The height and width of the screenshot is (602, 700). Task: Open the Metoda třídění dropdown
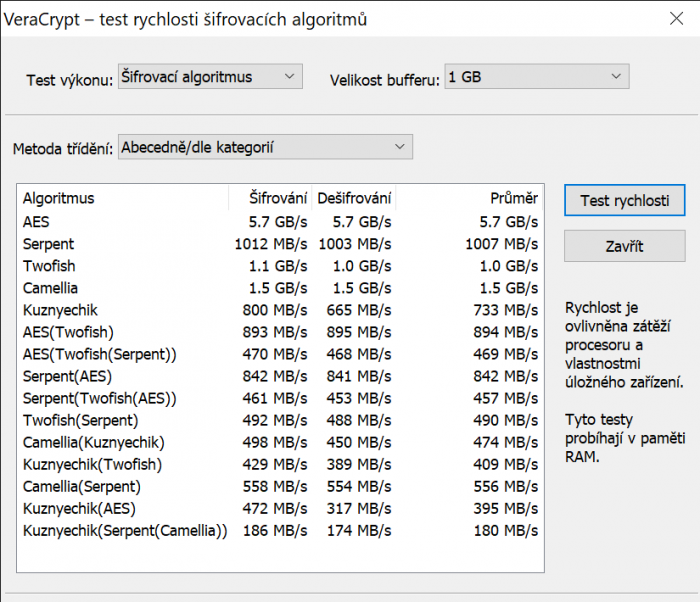click(x=264, y=148)
